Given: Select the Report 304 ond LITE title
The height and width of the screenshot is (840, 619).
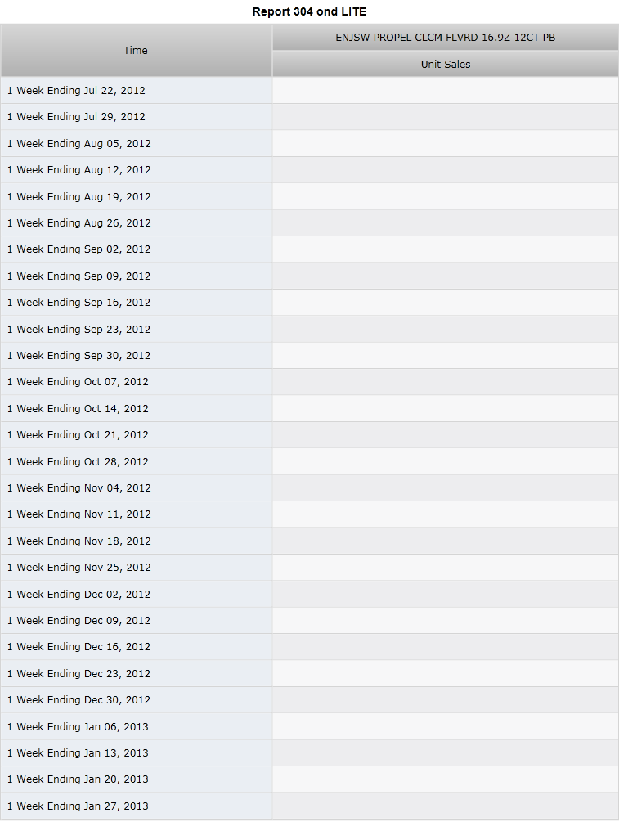Looking at the screenshot, I should coord(309,11).
